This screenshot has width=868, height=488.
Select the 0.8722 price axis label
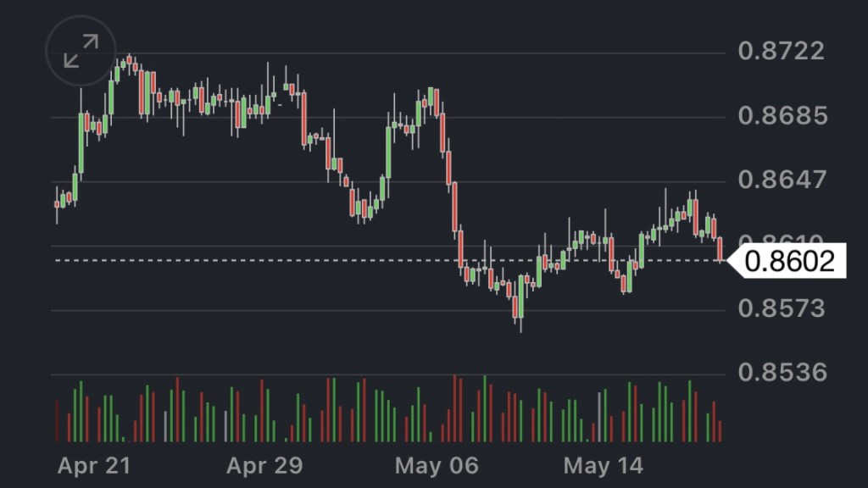(x=781, y=51)
